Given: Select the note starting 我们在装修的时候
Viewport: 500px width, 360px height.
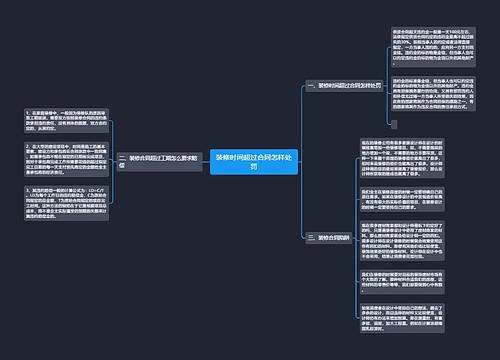Looking at the screenshot, I should 402,282.
